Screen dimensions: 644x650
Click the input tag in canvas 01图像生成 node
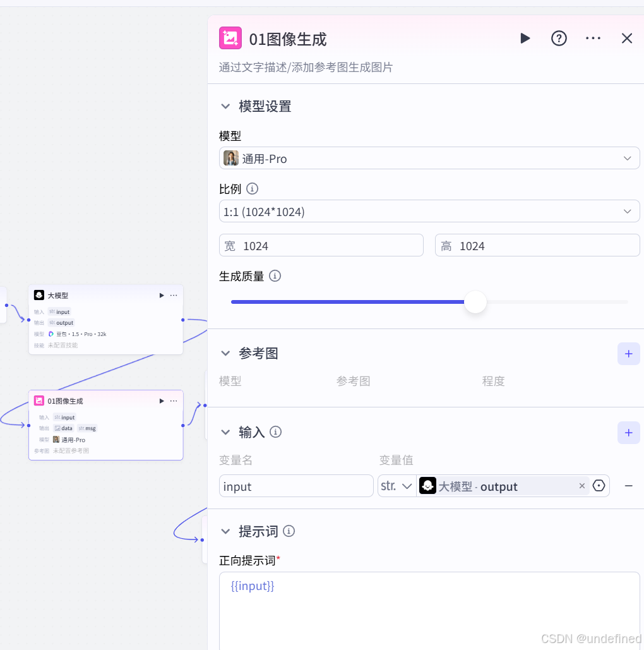click(64, 418)
